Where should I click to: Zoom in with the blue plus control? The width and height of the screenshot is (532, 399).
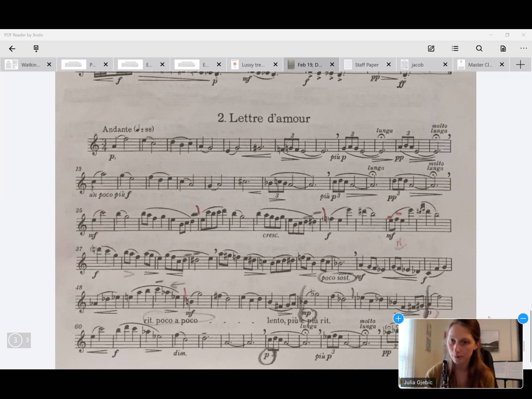(x=398, y=318)
